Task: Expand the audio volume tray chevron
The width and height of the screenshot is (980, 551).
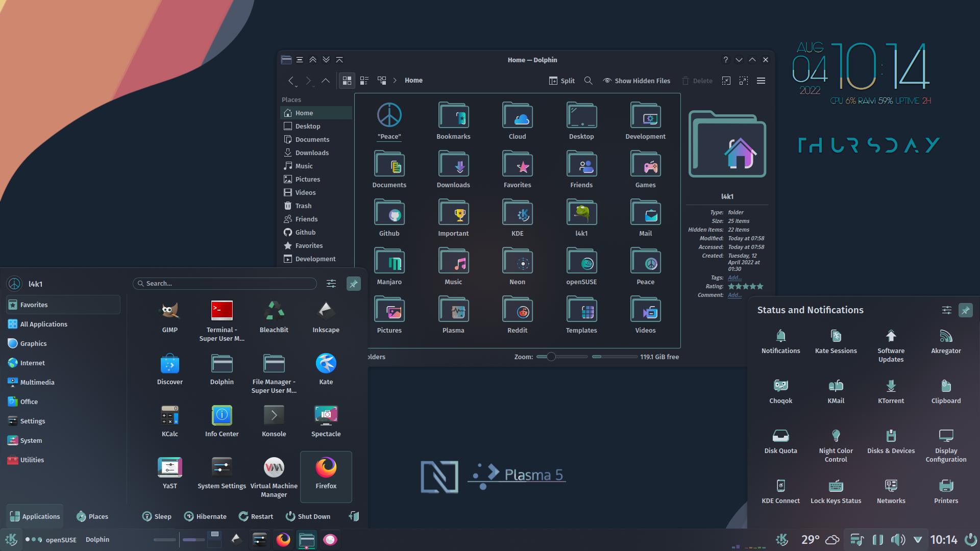Action: point(918,539)
